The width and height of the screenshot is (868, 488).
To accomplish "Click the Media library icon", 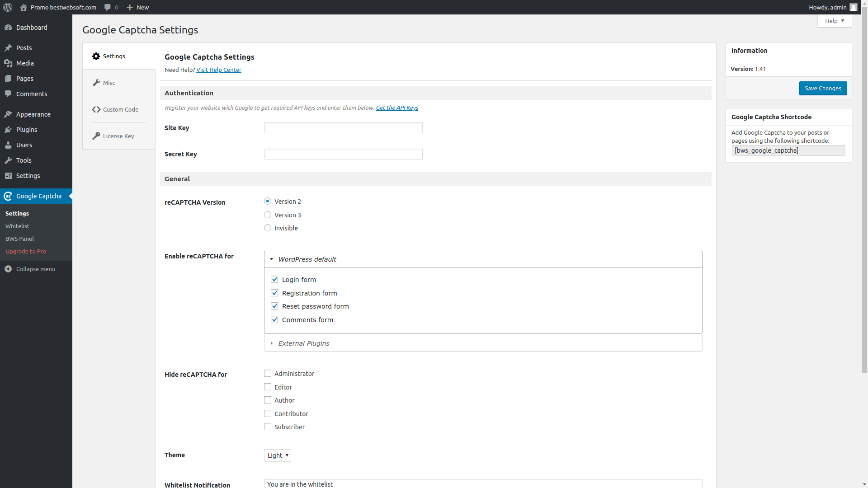I will pos(8,63).
